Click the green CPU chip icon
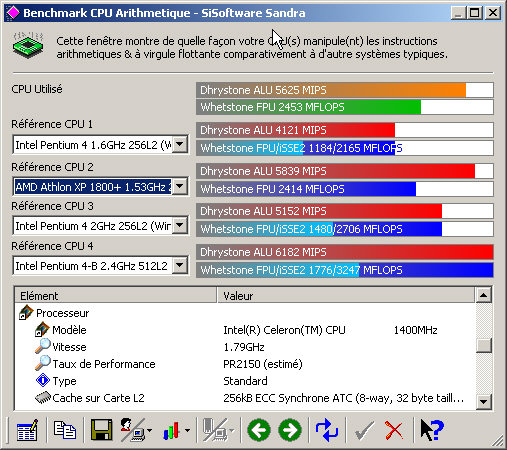 (x=28, y=45)
